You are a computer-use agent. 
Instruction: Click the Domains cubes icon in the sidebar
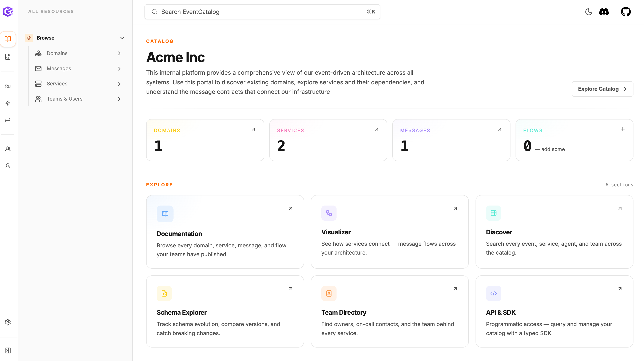(38, 53)
